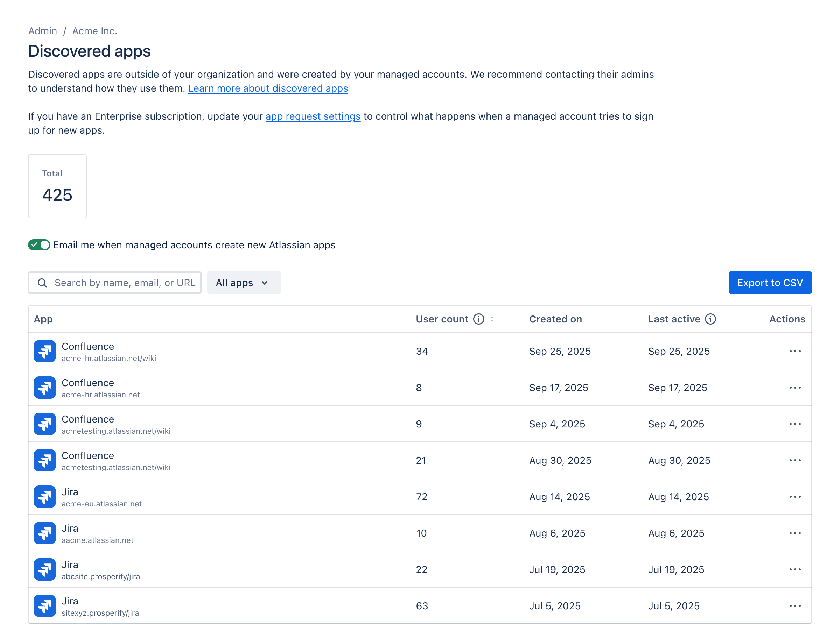The height and width of the screenshot is (624, 840).
Task: Click the Confluence icon for acme-hr.atlassian.net/wiki
Action: point(44,351)
